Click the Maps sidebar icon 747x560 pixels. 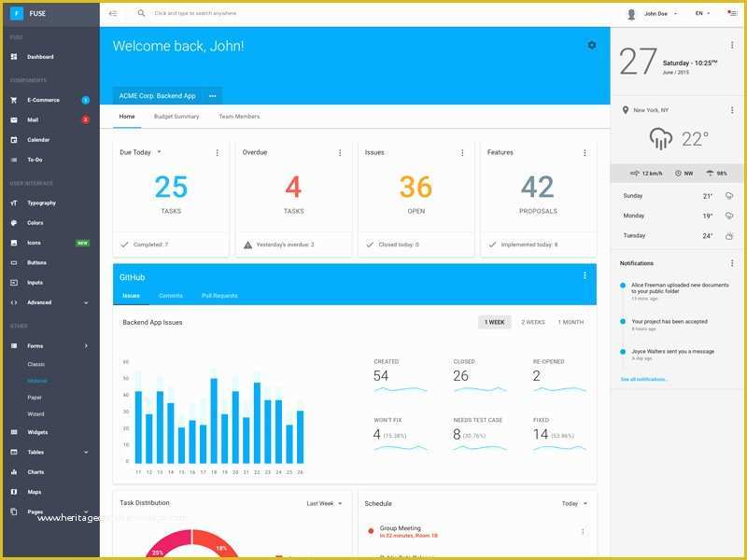coord(14,492)
